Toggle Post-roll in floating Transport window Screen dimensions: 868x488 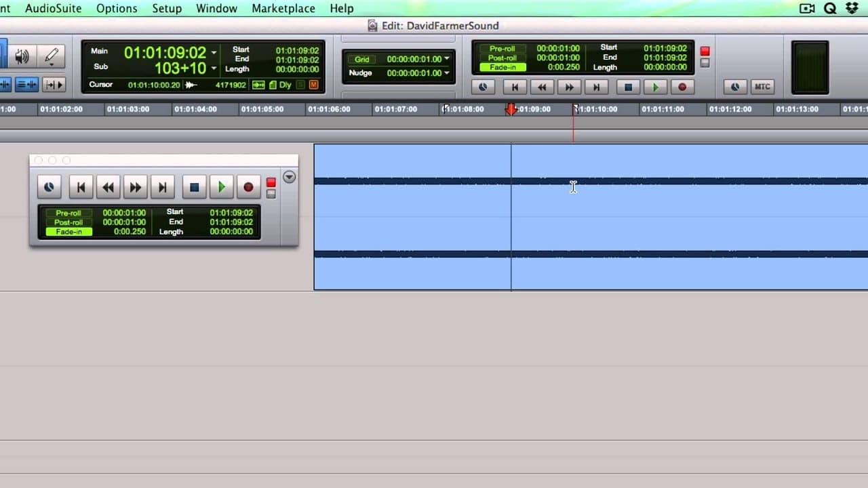coord(68,222)
